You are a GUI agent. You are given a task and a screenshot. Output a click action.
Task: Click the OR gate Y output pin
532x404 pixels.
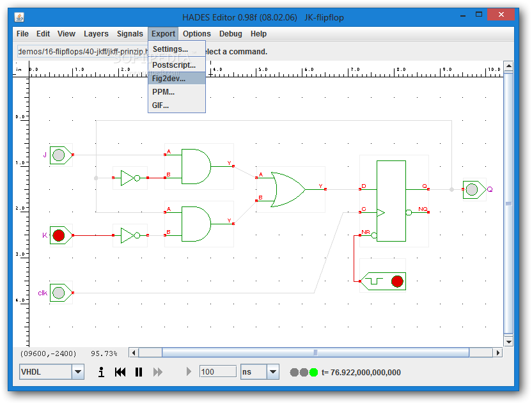325,189
